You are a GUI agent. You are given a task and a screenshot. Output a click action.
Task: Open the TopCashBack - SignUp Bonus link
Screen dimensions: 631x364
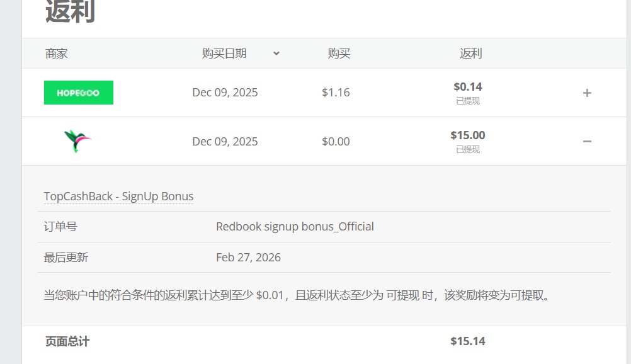tap(118, 196)
